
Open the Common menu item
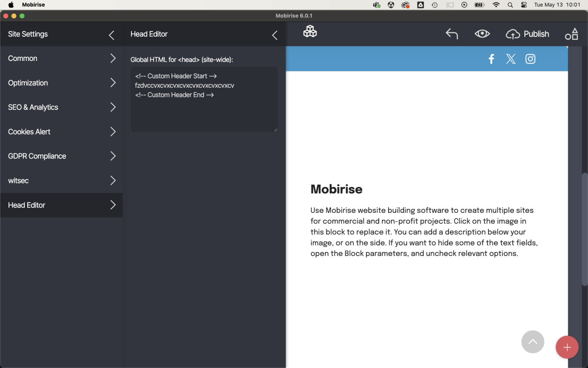(x=61, y=58)
